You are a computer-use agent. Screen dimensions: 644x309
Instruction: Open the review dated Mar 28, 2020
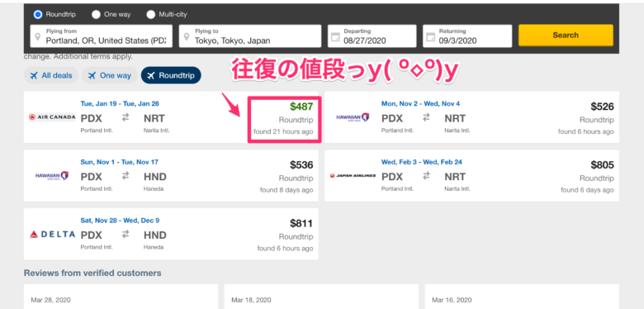[x=121, y=297]
